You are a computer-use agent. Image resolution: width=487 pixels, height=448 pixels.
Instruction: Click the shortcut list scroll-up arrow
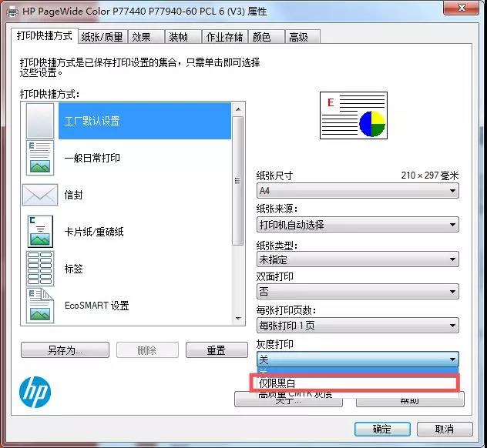(238, 109)
